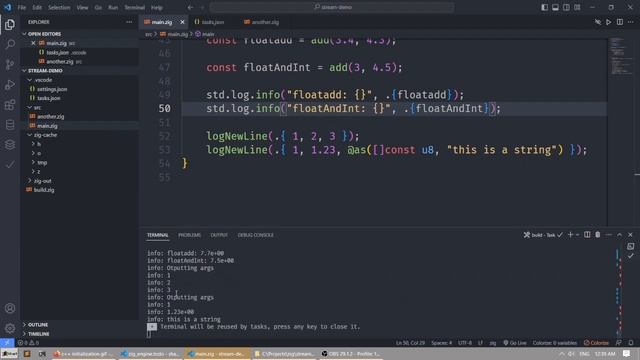Viewport: 640px width, 360px height.
Task: Close main.zig in the Open Editors list
Action: pyautogui.click(x=33, y=43)
